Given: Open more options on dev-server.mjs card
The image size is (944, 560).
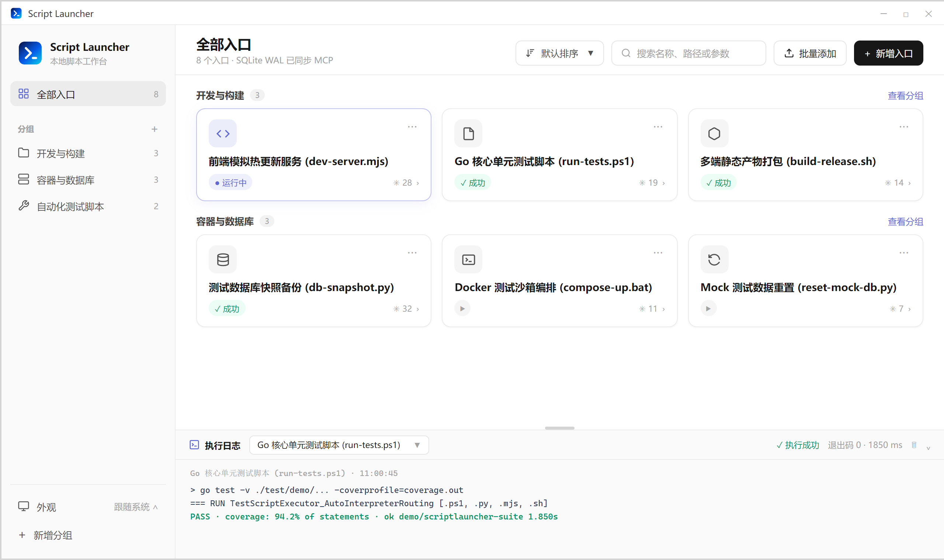Looking at the screenshot, I should tap(412, 127).
